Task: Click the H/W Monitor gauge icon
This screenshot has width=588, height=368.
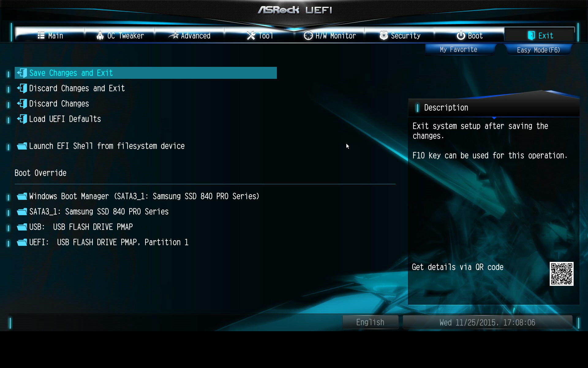Action: [x=308, y=36]
